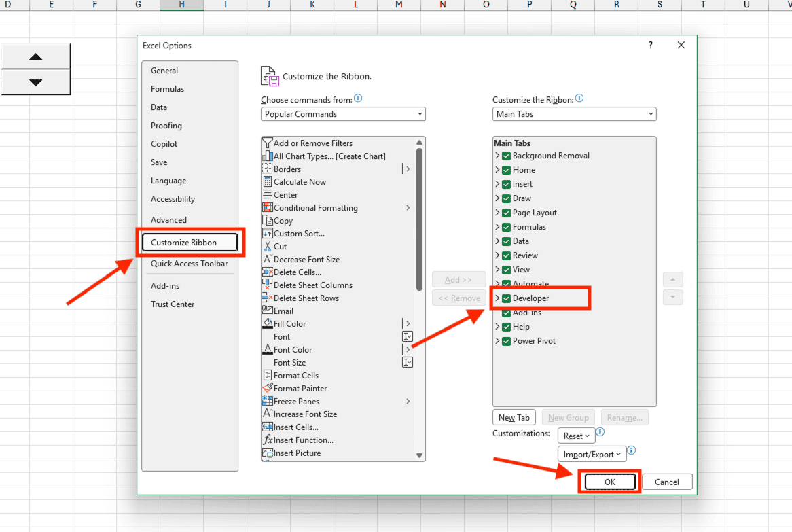
Task: Uncheck the Draw tab checkbox
Action: coord(506,198)
